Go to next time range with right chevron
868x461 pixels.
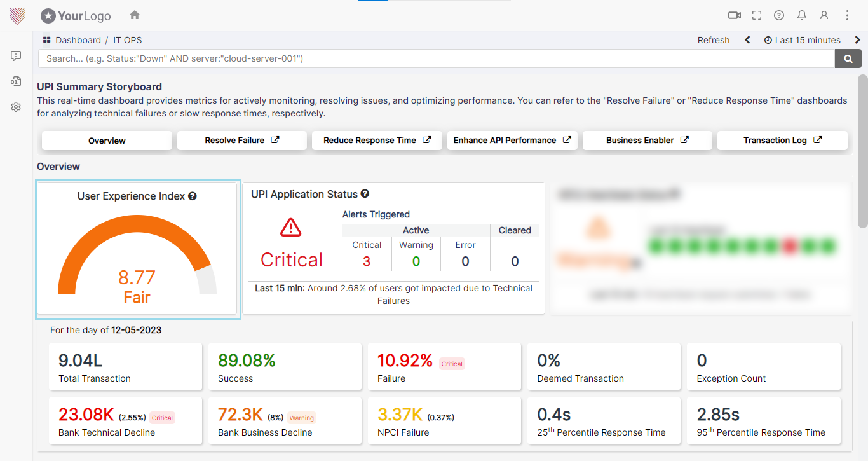point(857,40)
